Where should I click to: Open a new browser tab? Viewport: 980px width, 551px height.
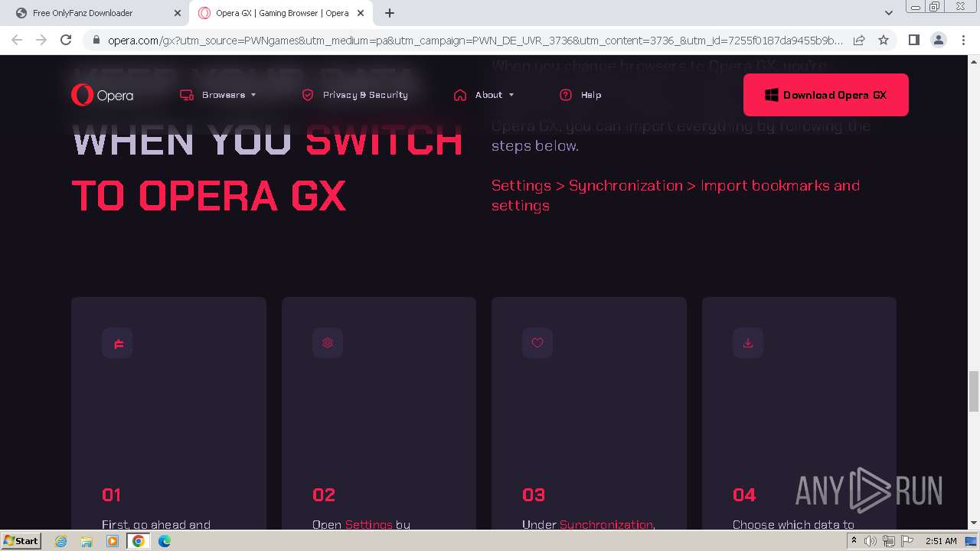390,13
